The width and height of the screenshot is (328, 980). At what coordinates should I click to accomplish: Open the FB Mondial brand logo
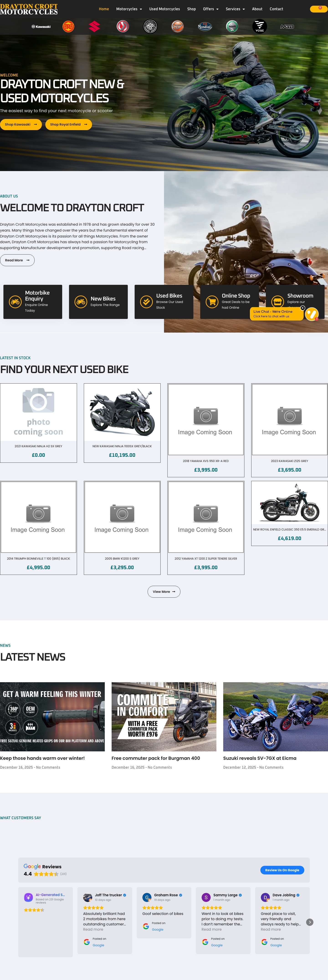pos(205,27)
